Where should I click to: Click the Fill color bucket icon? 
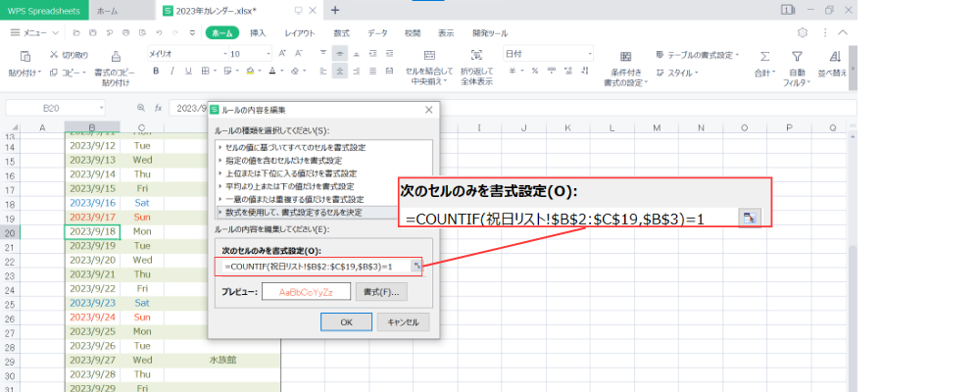click(250, 72)
